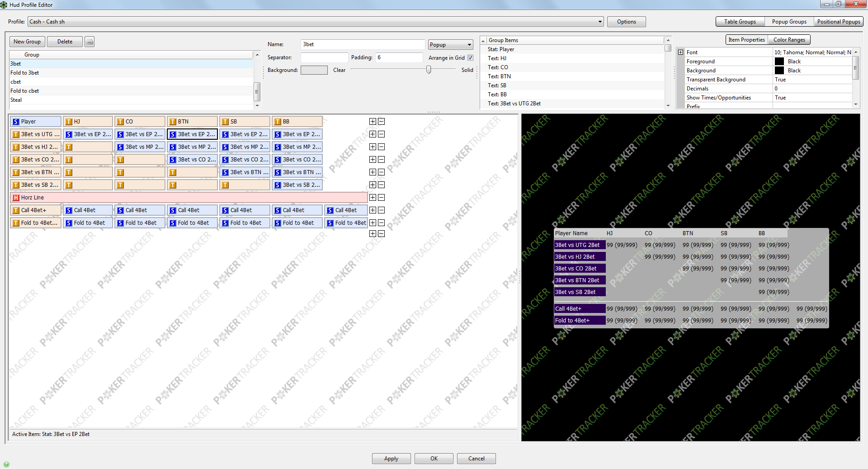Click the Delete button
This screenshot has height=469, width=868.
[x=65, y=42]
